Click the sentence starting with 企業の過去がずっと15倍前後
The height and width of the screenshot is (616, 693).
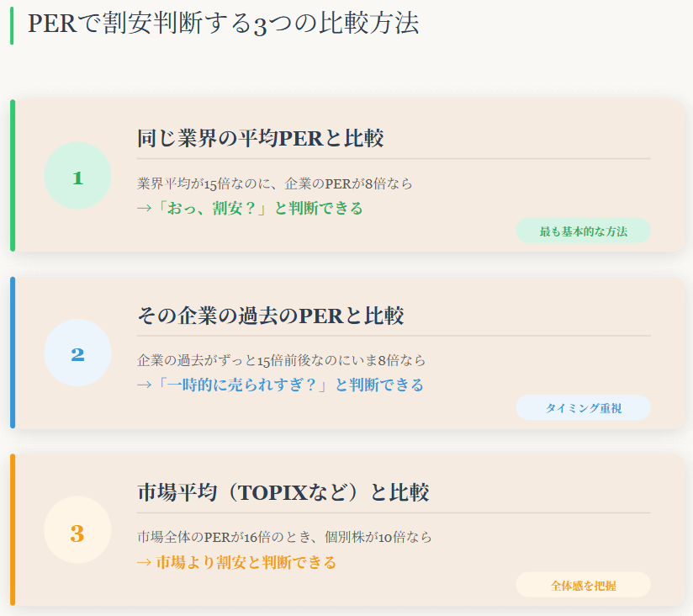pyautogui.click(x=282, y=360)
